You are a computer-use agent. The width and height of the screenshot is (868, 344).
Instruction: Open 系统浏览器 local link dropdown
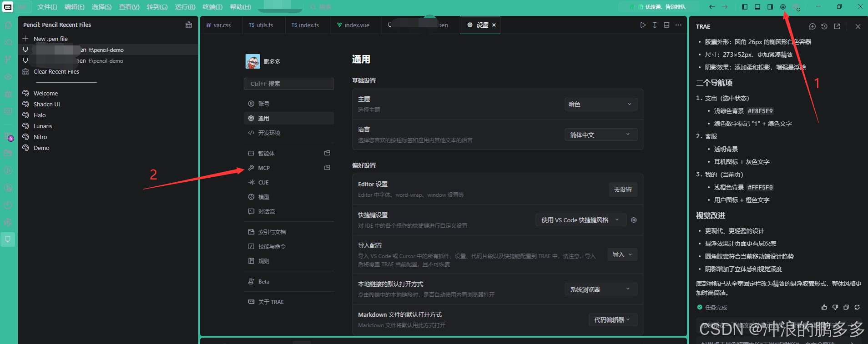(x=601, y=289)
